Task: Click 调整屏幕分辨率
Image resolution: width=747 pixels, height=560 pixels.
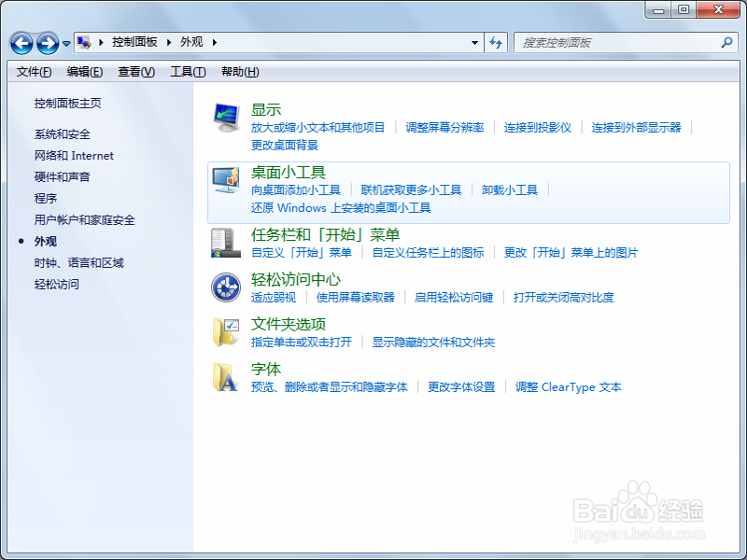Action: tap(445, 128)
